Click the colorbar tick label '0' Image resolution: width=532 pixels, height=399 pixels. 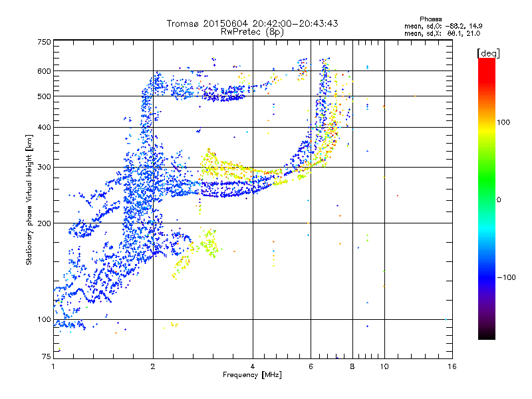point(499,200)
